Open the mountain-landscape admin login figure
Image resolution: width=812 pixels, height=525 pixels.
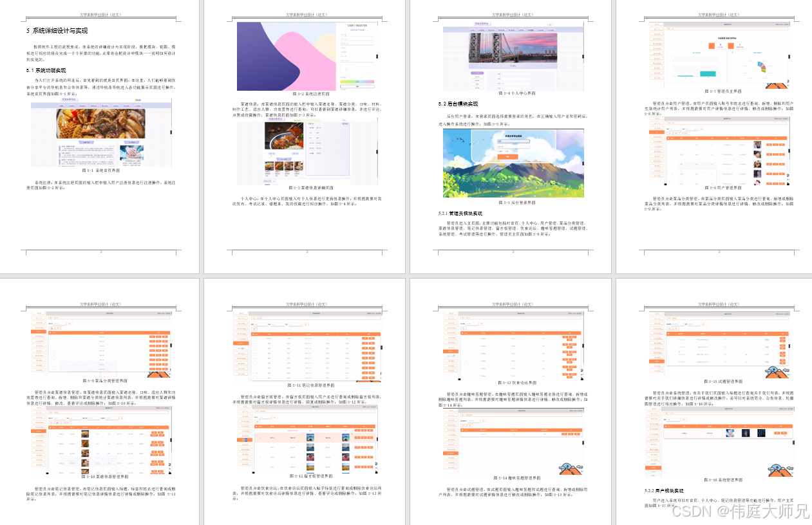pos(513,163)
